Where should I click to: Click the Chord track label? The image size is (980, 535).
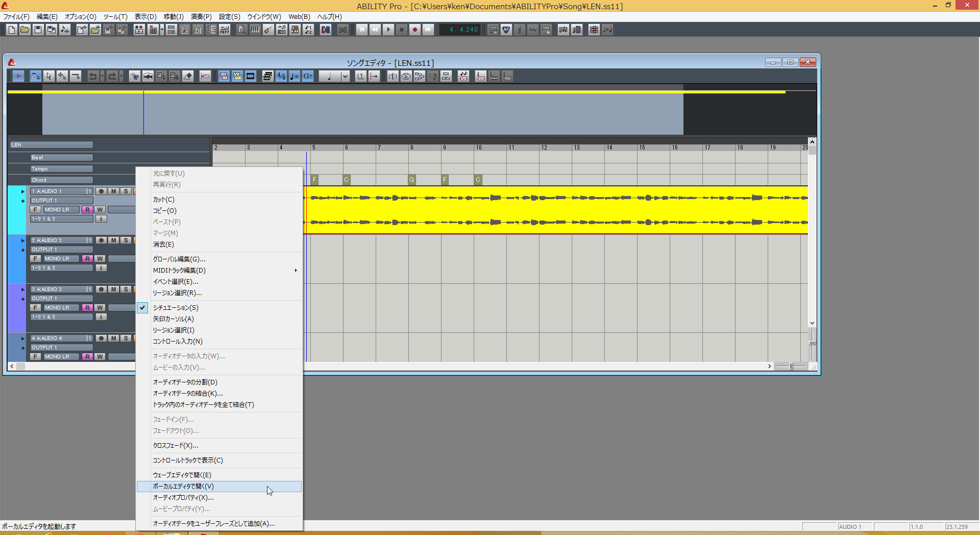pos(61,180)
